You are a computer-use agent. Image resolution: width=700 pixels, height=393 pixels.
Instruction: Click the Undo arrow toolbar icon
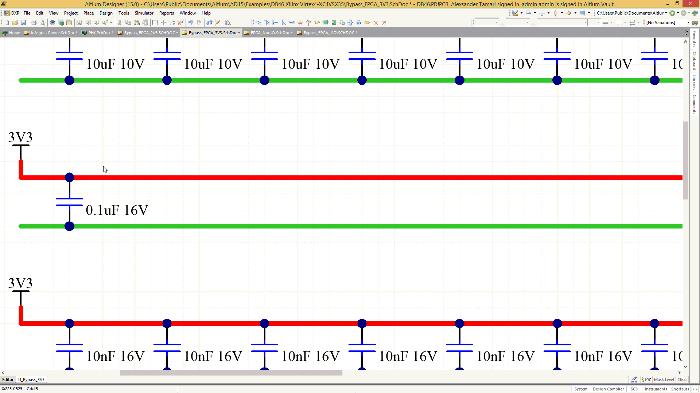point(190,22)
